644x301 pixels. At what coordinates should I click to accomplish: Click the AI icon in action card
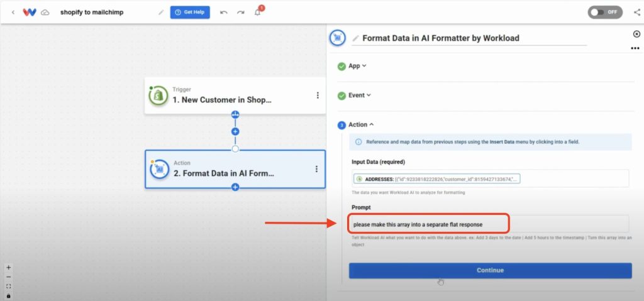point(160,169)
